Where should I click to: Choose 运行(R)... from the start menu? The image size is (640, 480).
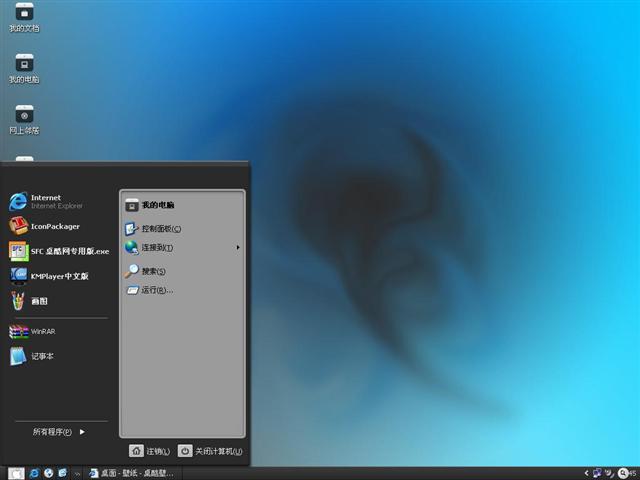149,290
